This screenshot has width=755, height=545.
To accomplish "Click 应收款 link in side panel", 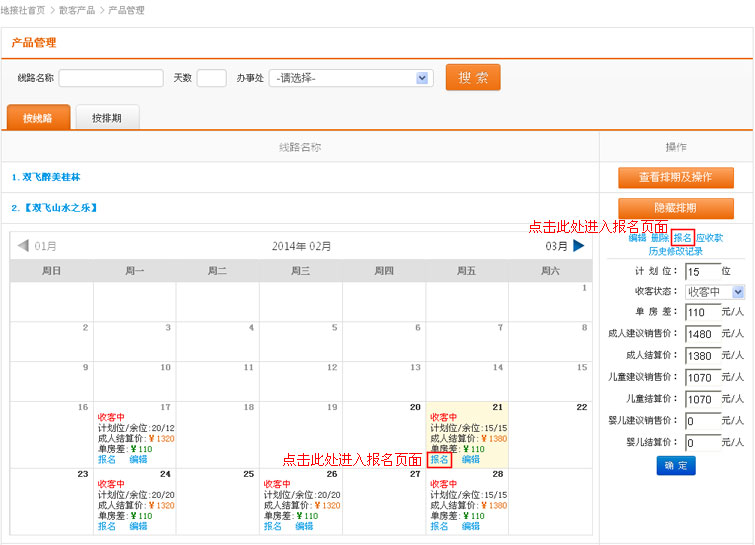I will [709, 238].
